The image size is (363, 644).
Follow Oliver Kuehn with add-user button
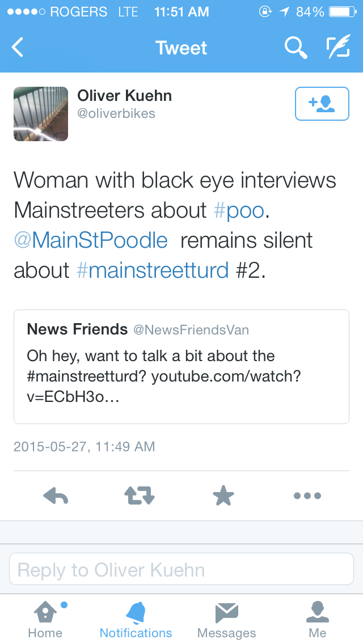tap(322, 104)
